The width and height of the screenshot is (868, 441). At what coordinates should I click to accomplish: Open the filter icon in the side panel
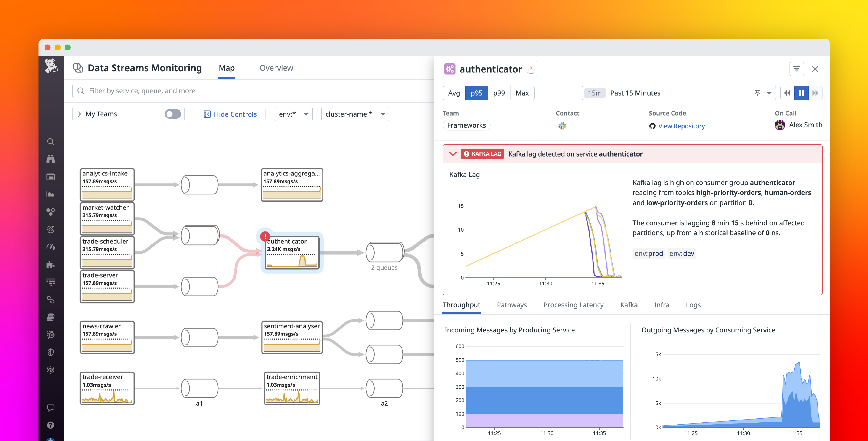click(x=797, y=69)
